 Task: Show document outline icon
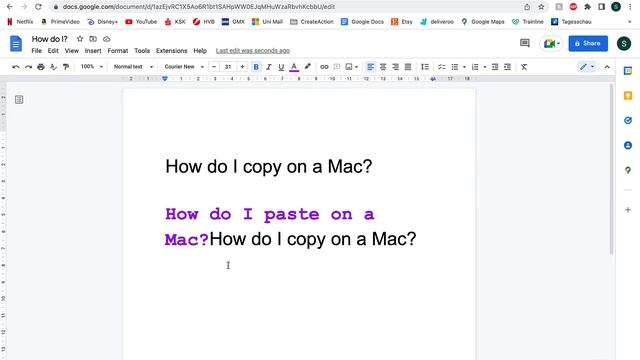19,100
